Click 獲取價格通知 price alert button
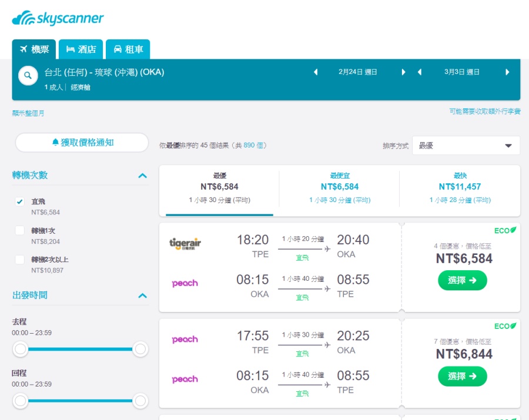The width and height of the screenshot is (529, 420). click(x=82, y=143)
